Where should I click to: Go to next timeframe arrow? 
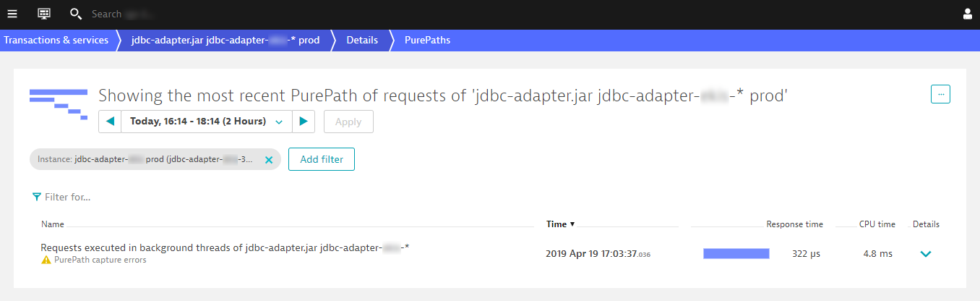coord(304,122)
